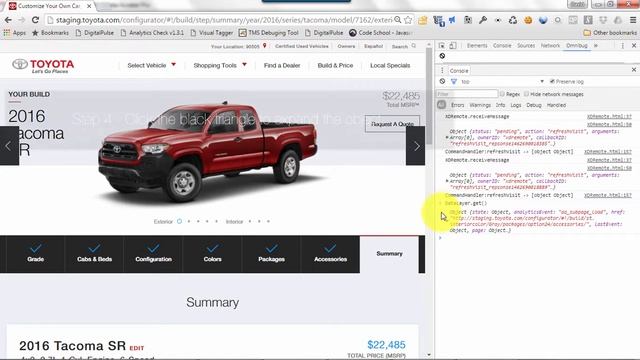Open the Build & Price link
The height and width of the screenshot is (360, 640).
coord(335,65)
